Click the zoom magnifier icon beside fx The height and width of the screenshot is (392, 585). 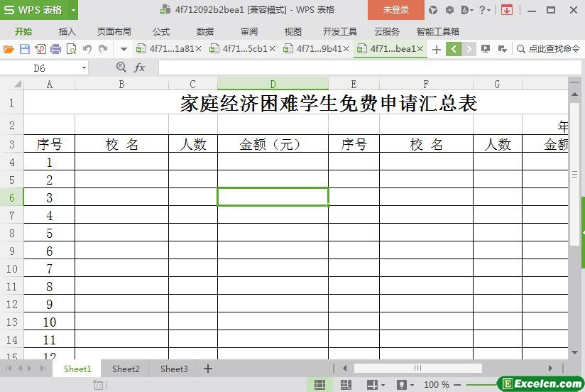click(x=121, y=67)
